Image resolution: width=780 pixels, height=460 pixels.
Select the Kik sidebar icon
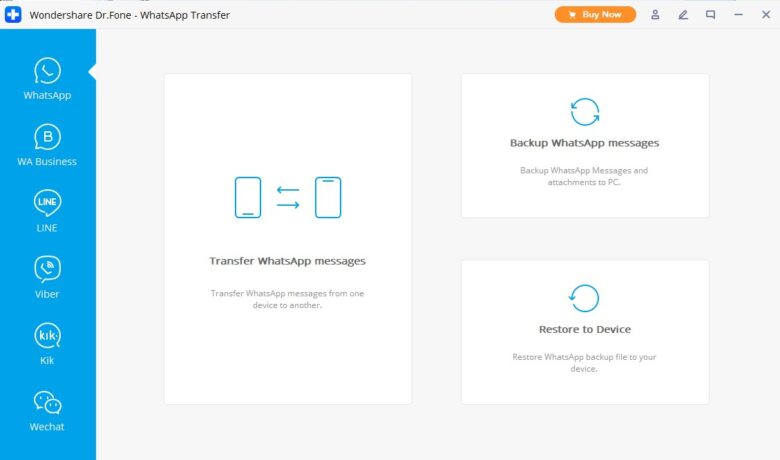[47, 344]
